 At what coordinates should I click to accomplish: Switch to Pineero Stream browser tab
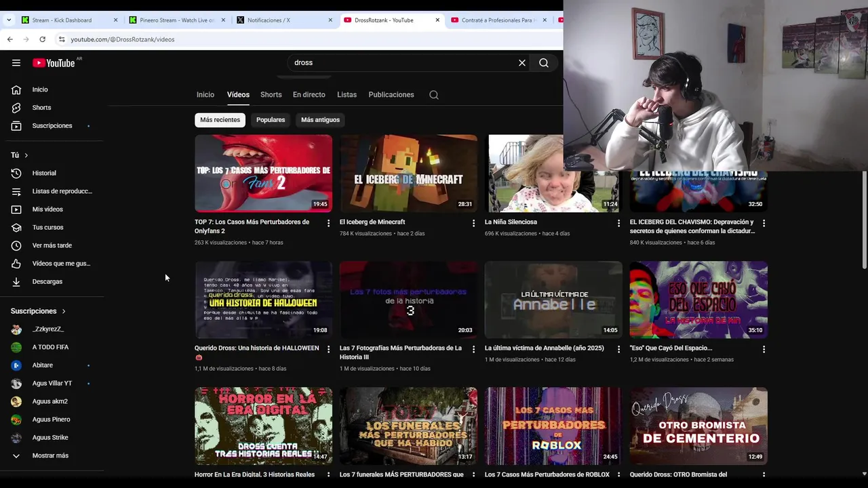177,20
